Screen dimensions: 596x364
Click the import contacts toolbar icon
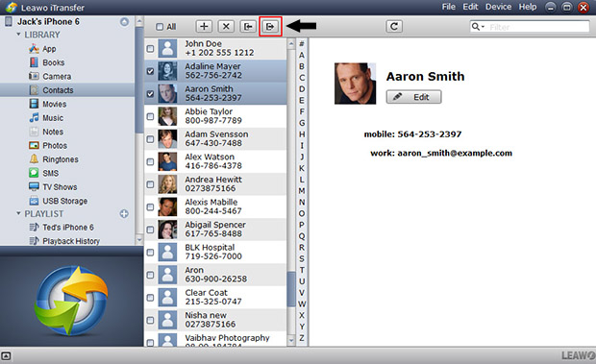pos(248,26)
